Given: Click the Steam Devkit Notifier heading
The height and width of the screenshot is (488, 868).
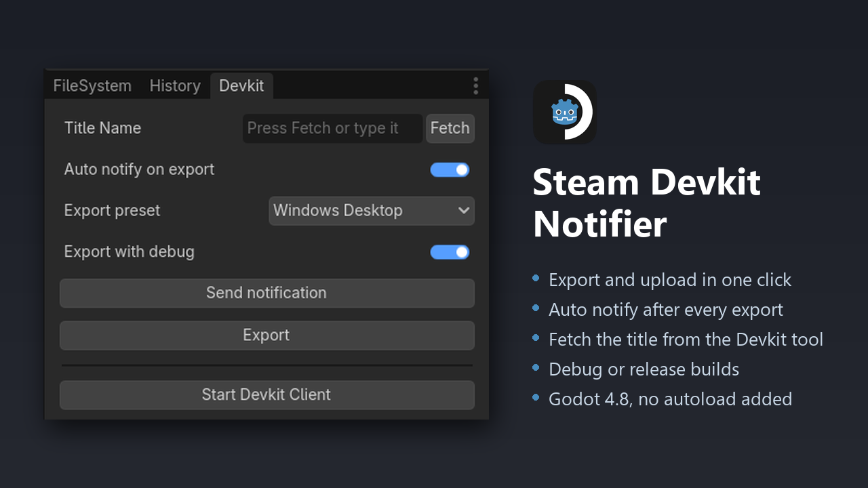Looking at the screenshot, I should (x=646, y=203).
